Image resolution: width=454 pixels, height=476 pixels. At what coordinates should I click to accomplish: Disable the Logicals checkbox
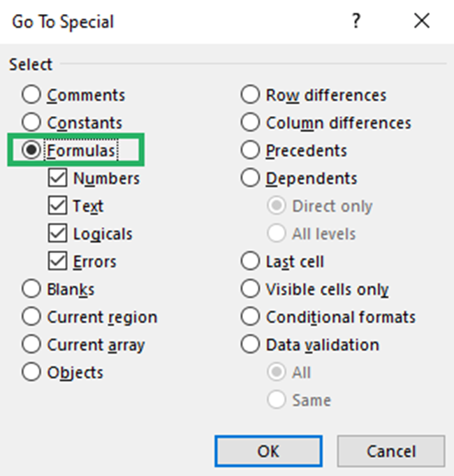coord(57,234)
